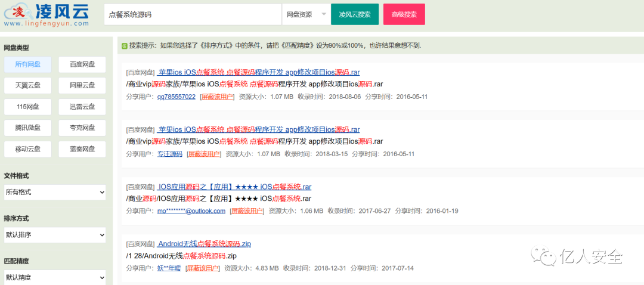Click the 凌风云搜索 button

(x=355, y=14)
